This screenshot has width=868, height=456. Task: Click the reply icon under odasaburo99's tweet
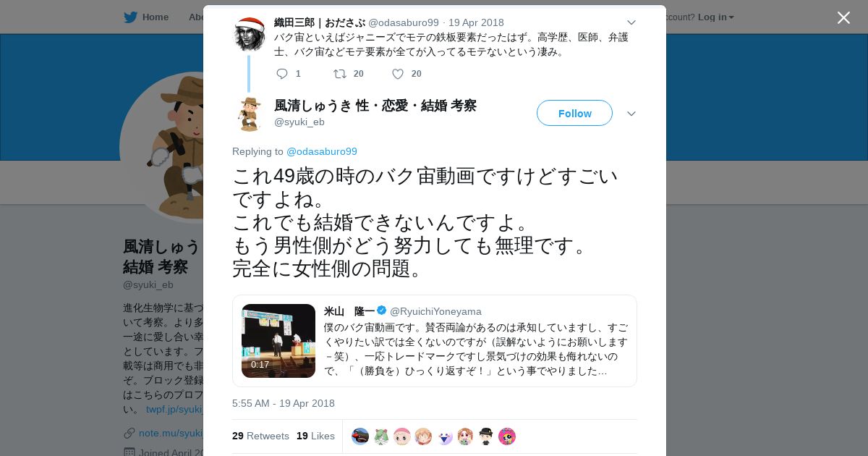[x=282, y=74]
